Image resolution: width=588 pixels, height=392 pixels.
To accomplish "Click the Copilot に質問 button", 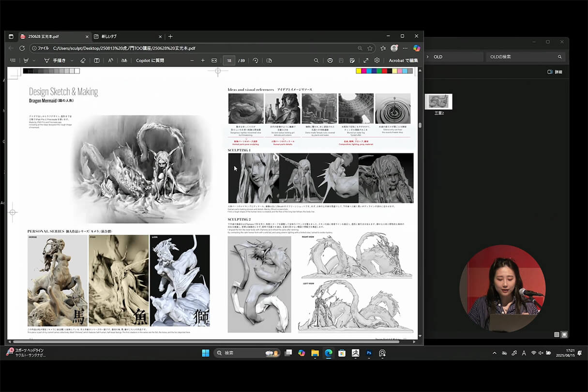I will [x=150, y=60].
